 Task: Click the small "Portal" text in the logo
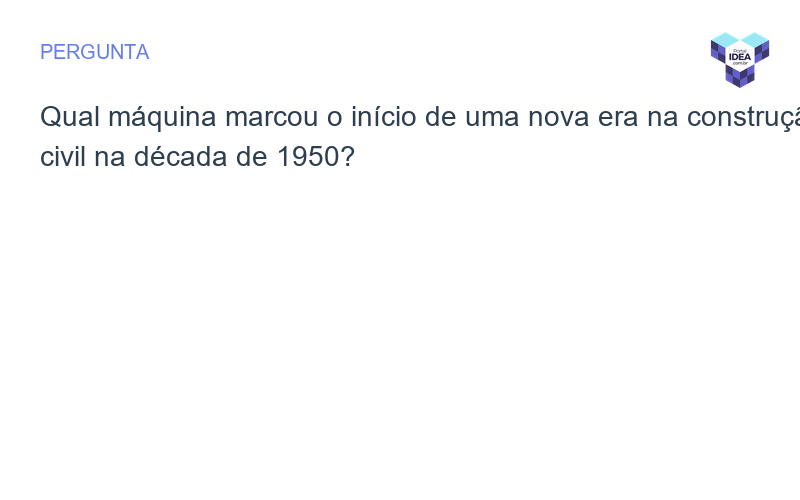tap(740, 49)
